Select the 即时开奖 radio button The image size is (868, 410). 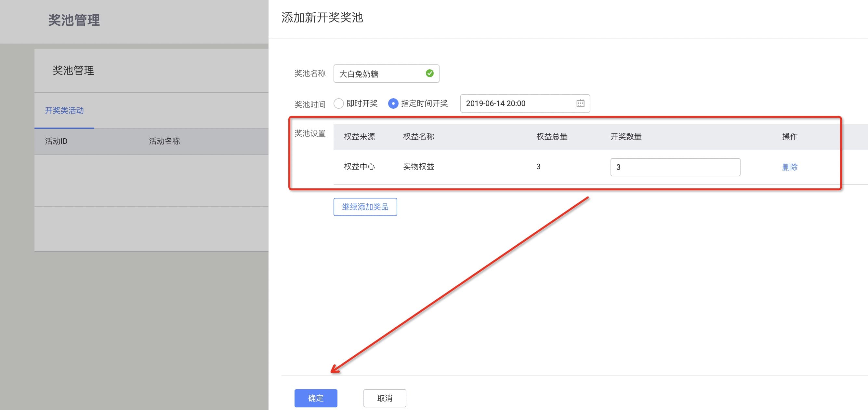pyautogui.click(x=338, y=103)
